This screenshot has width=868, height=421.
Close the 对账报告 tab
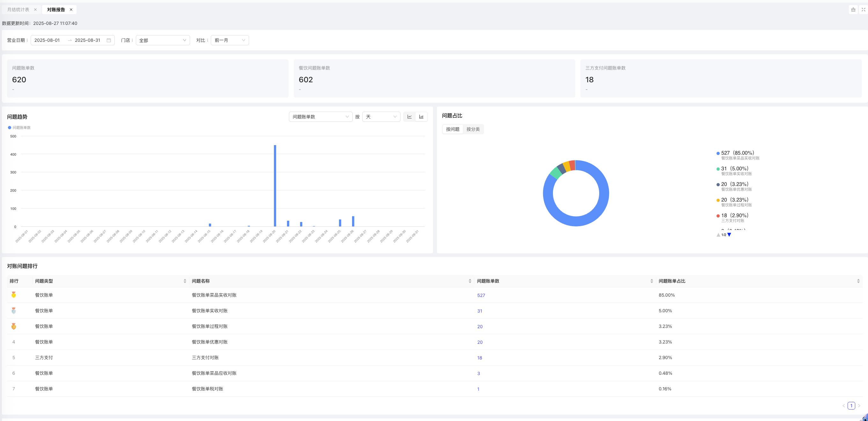pyautogui.click(x=71, y=10)
